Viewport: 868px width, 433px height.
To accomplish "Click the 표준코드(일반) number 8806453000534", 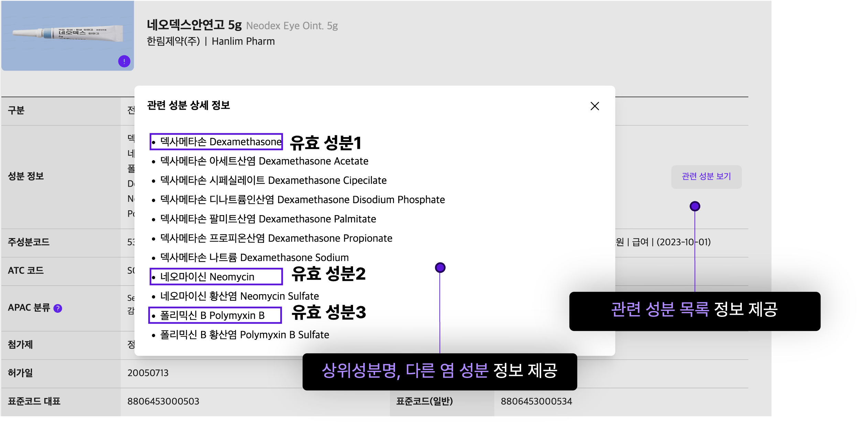I will pyautogui.click(x=536, y=401).
